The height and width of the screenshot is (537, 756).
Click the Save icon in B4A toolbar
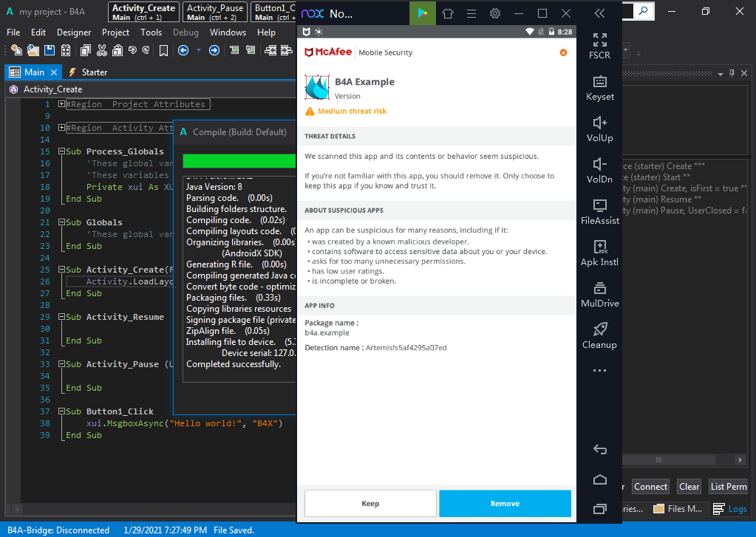(x=50, y=50)
